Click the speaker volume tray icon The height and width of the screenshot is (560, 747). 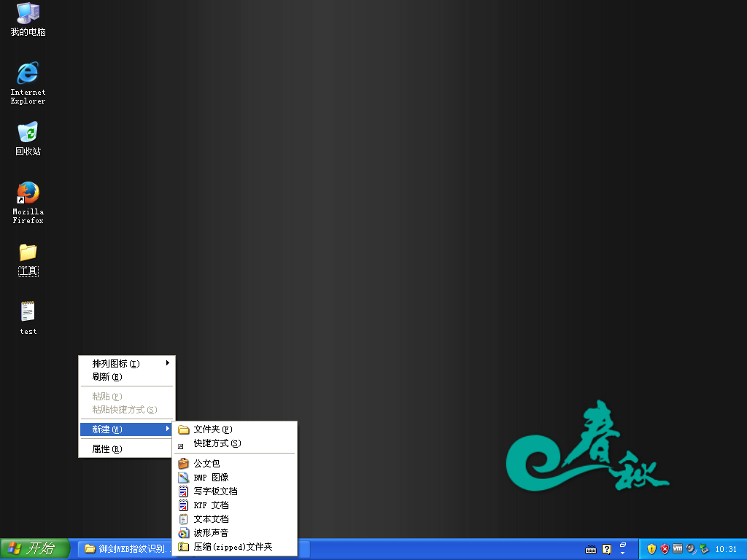[x=691, y=549]
